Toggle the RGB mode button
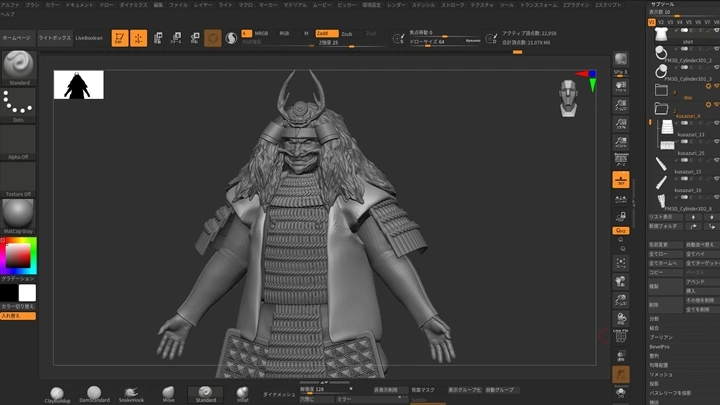 (284, 34)
